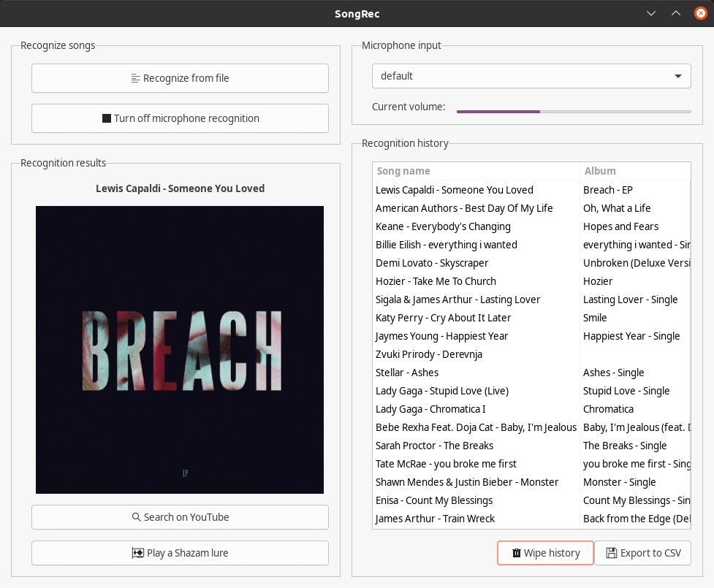Sort history by Song name column
Image resolution: width=714 pixels, height=588 pixels.
coord(476,171)
